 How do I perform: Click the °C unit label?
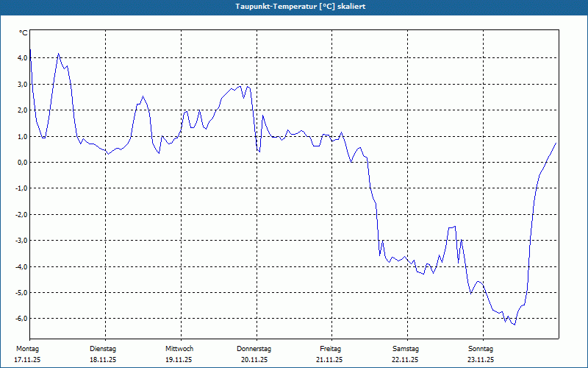pyautogui.click(x=24, y=33)
